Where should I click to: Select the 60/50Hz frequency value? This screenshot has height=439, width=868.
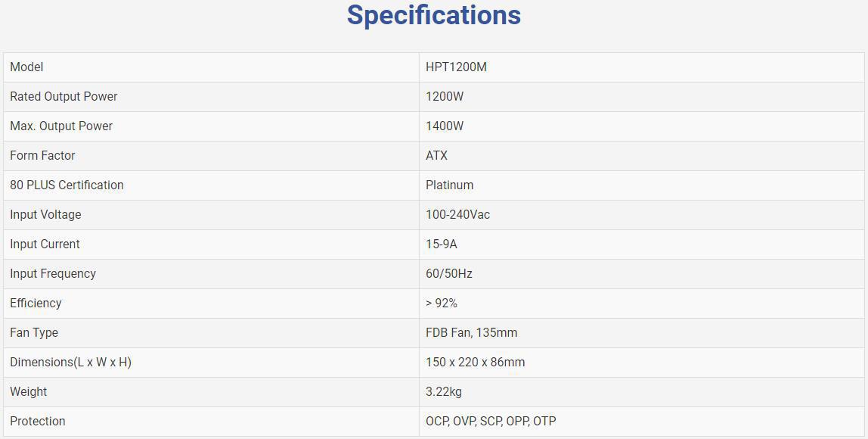[449, 273]
